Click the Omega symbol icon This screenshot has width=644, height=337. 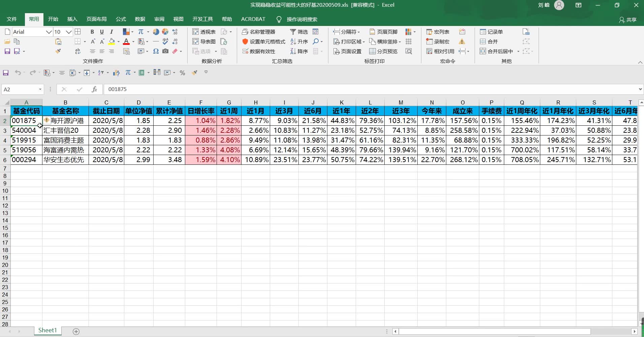pos(156,51)
